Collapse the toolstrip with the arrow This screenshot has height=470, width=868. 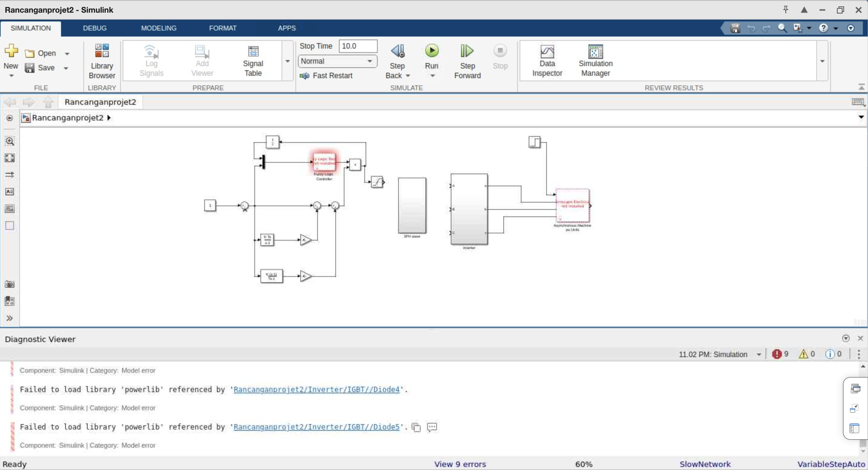pos(861,88)
